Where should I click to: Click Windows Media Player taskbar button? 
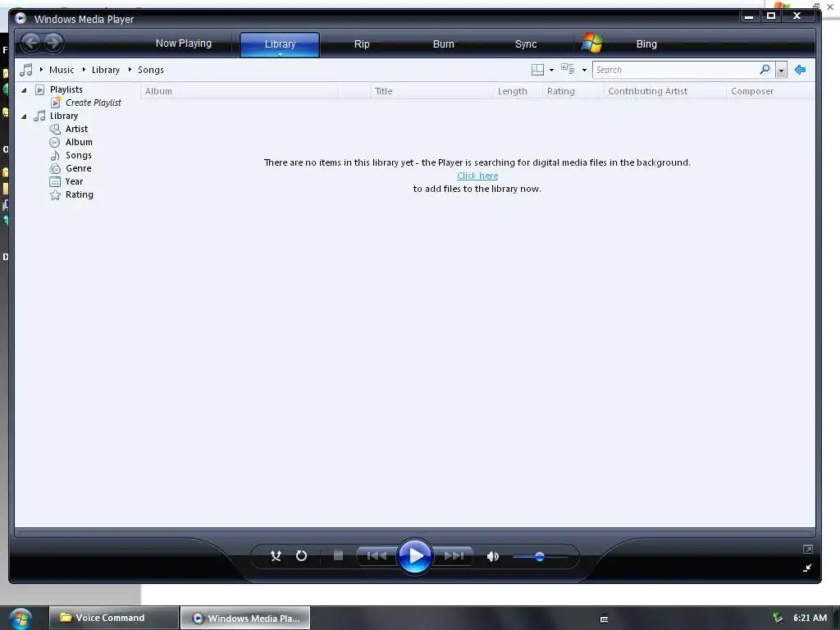(245, 618)
